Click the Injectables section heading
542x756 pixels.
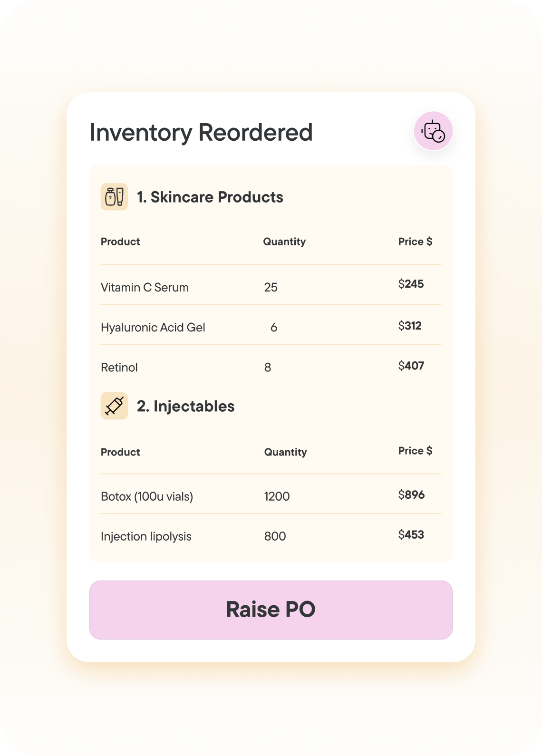click(x=185, y=406)
